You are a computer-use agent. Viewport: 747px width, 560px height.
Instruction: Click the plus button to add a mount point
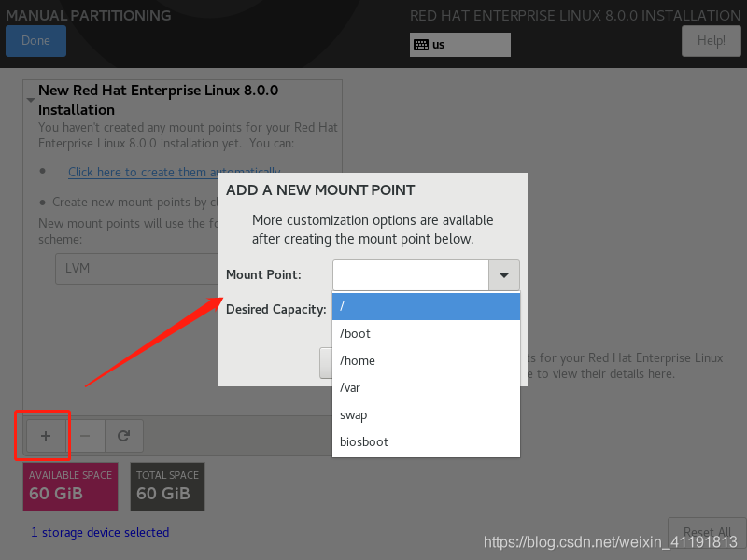46,436
